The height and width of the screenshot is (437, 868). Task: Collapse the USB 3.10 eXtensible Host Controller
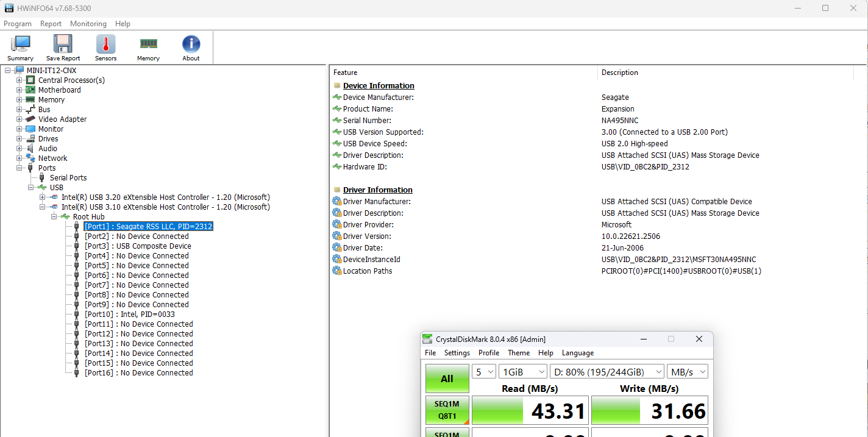[43, 207]
